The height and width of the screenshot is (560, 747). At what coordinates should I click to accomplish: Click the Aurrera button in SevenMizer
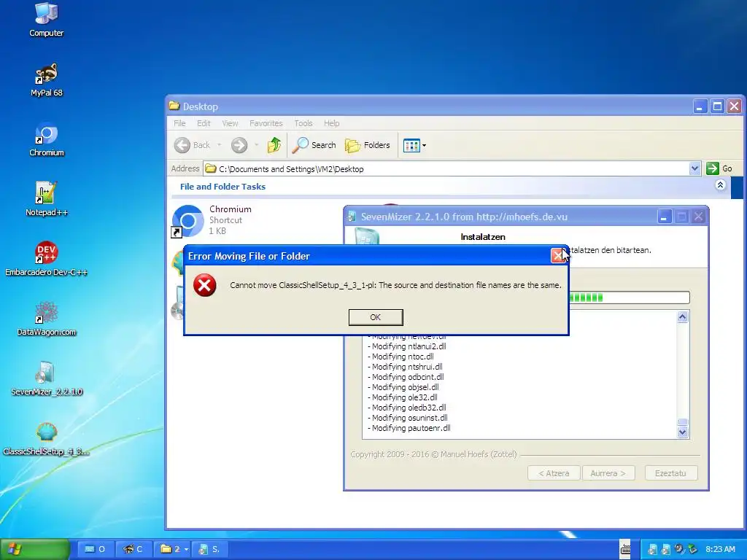(608, 473)
